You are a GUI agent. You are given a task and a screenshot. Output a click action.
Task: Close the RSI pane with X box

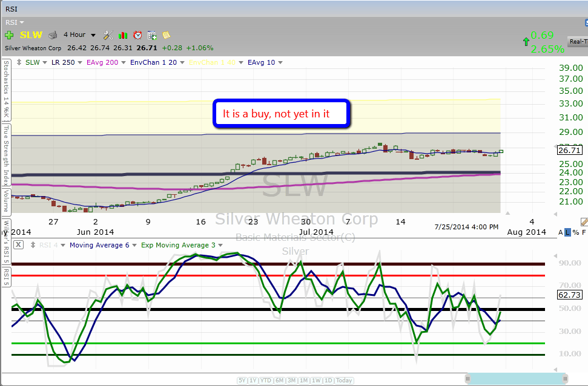pos(18,245)
